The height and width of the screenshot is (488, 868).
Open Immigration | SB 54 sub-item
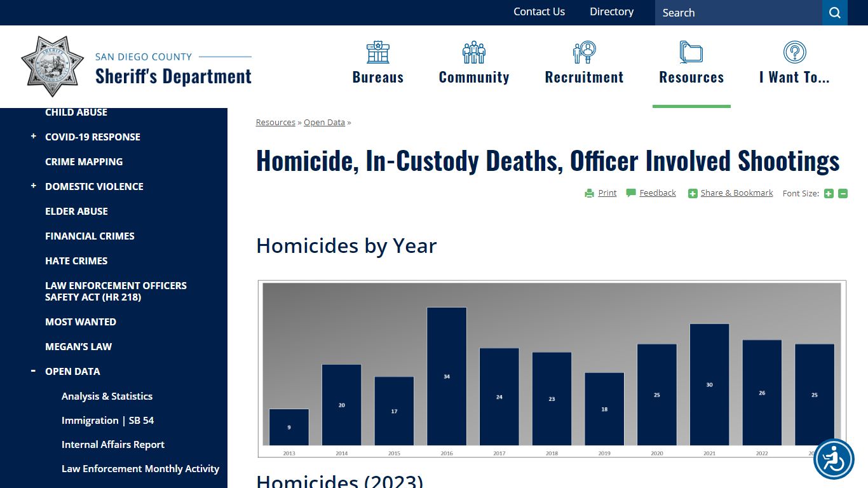click(x=107, y=420)
